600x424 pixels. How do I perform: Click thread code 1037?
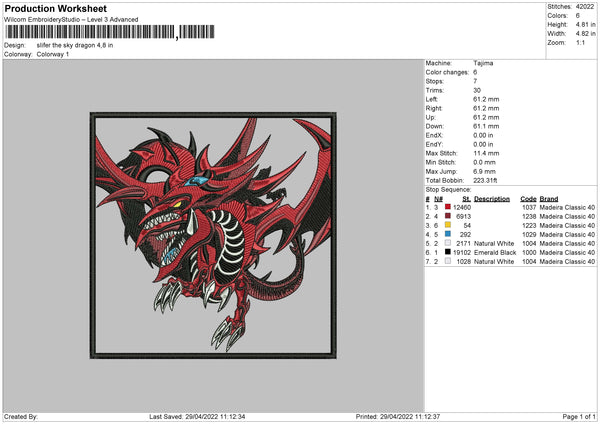pos(529,207)
